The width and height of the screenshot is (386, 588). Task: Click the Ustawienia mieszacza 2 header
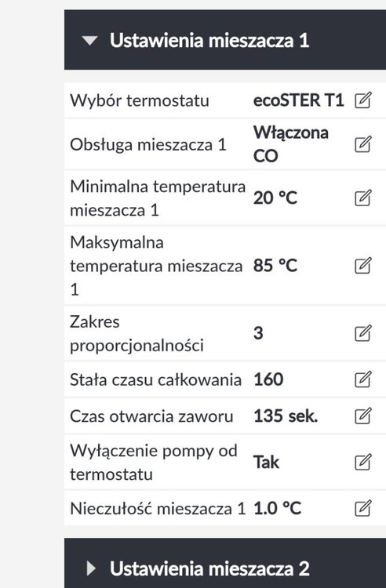pyautogui.click(x=225, y=563)
